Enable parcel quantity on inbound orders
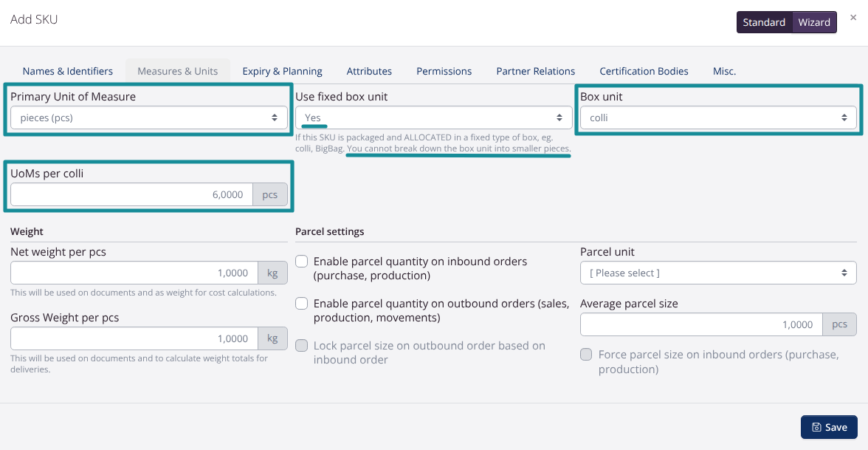Image resolution: width=868 pixels, height=450 pixels. 302,262
